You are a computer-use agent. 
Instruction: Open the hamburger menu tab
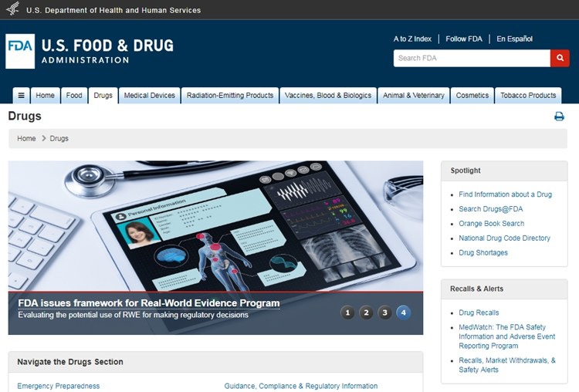(x=22, y=96)
